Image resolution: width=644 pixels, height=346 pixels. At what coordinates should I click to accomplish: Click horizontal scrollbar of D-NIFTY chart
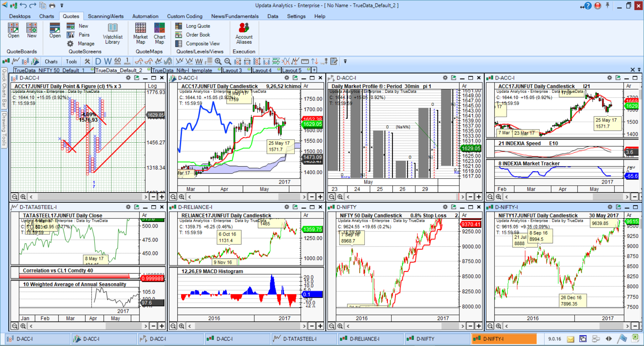(x=405, y=326)
